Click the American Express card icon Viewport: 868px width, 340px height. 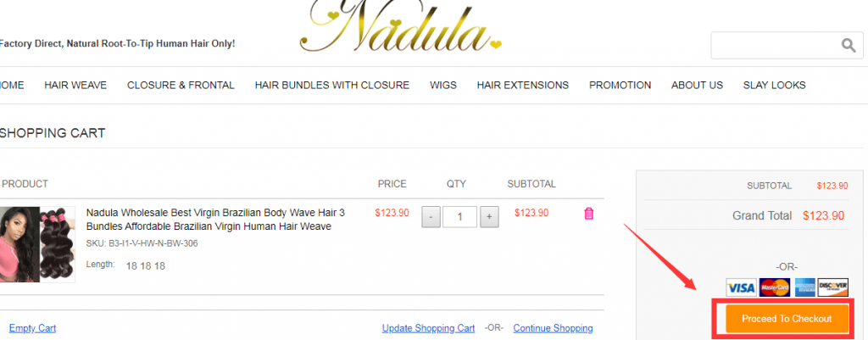coord(805,287)
